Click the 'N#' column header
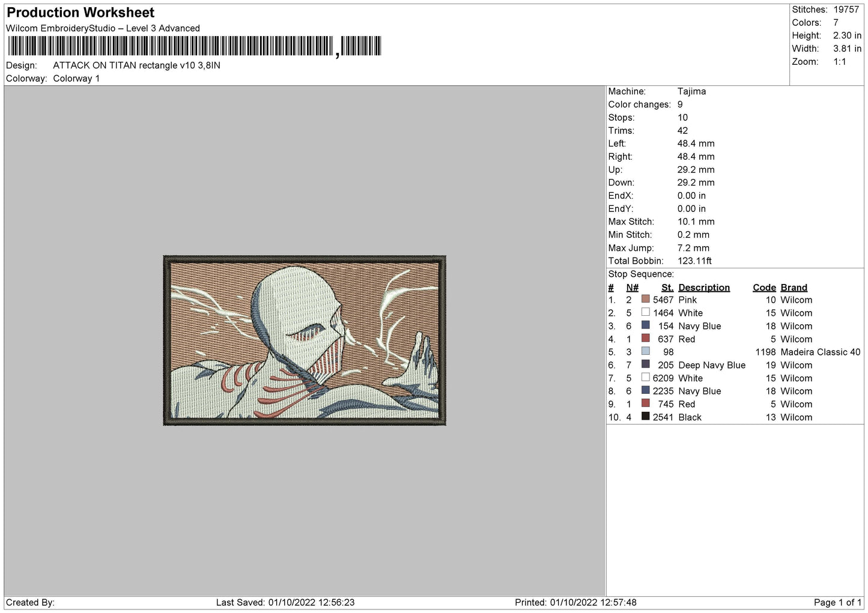This screenshot has height=613, width=868. pos(632,288)
